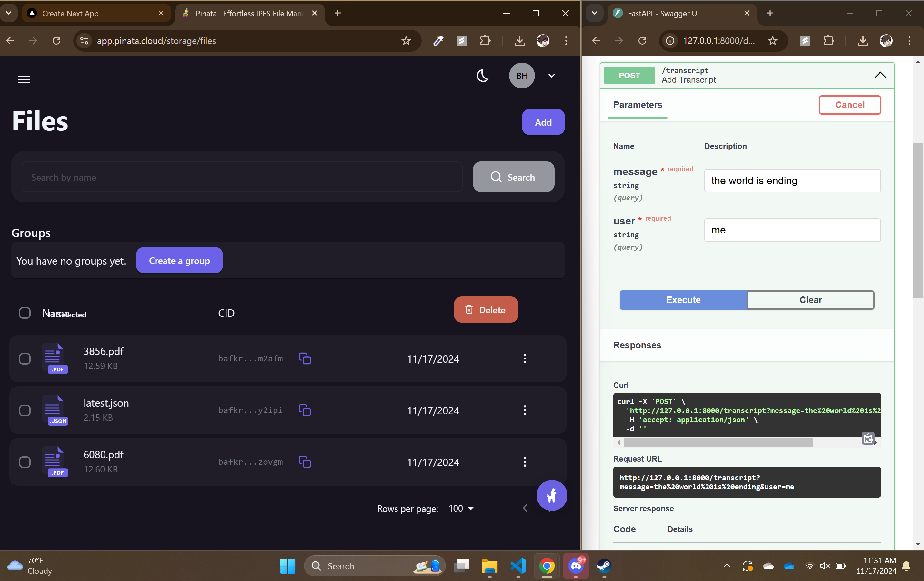
Task: Open the options menu for latest.json
Action: point(525,410)
